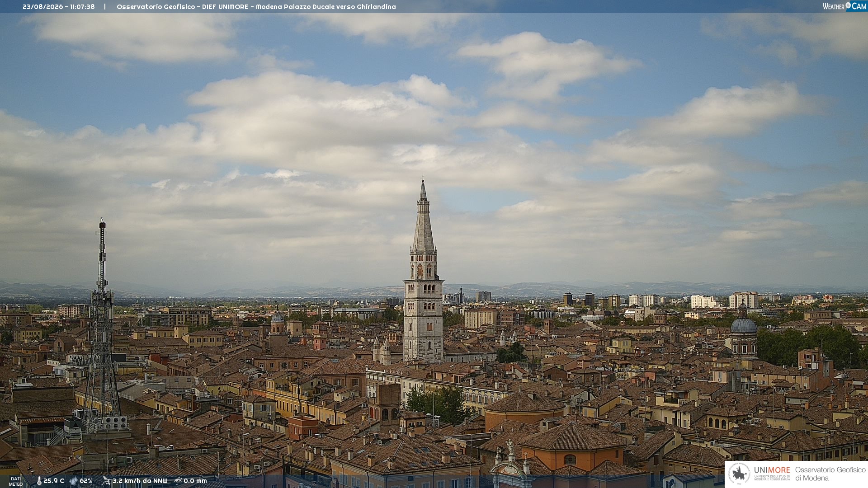Click the 0.0 mm rainfall value

195,481
